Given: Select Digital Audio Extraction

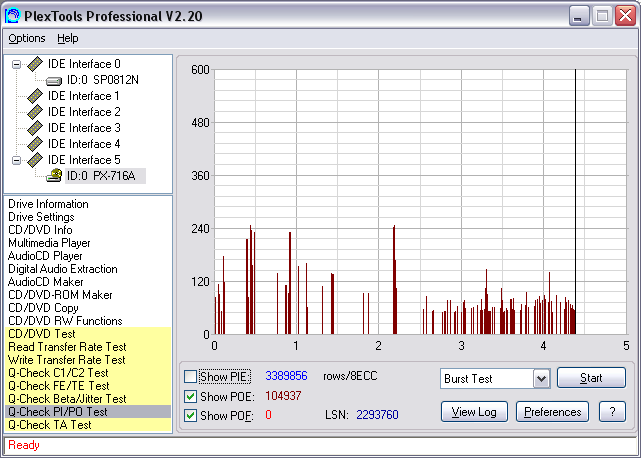Looking at the screenshot, I should 63,269.
